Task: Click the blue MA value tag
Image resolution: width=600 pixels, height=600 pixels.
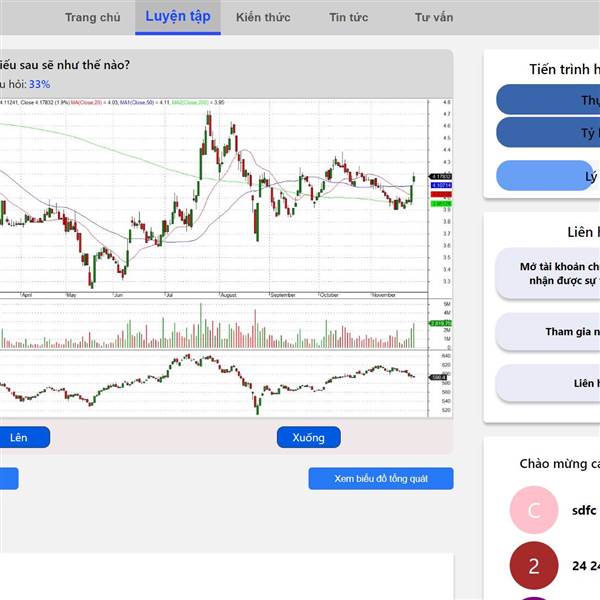Action: (441, 185)
